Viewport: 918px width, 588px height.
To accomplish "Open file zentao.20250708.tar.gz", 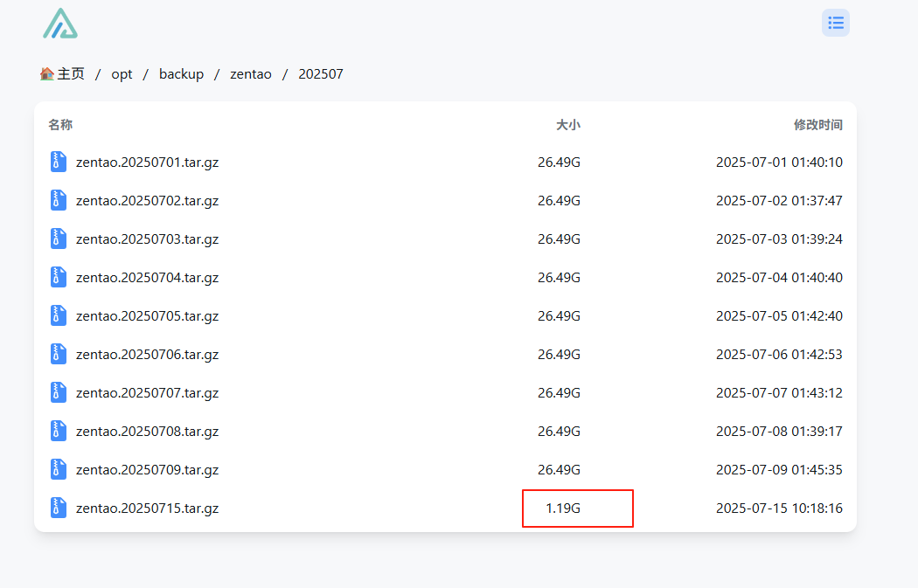I will click(x=148, y=432).
